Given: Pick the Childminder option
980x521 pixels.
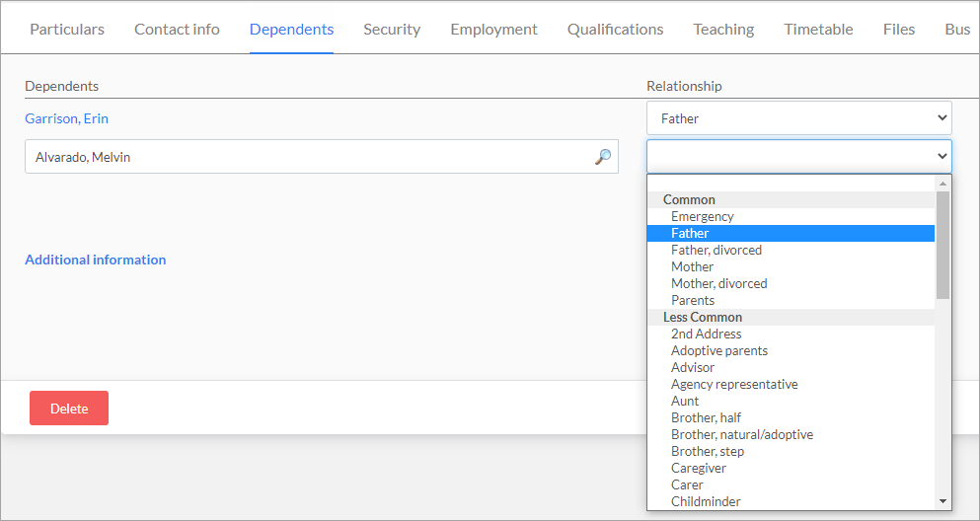Looking at the screenshot, I should pyautogui.click(x=791, y=501).
